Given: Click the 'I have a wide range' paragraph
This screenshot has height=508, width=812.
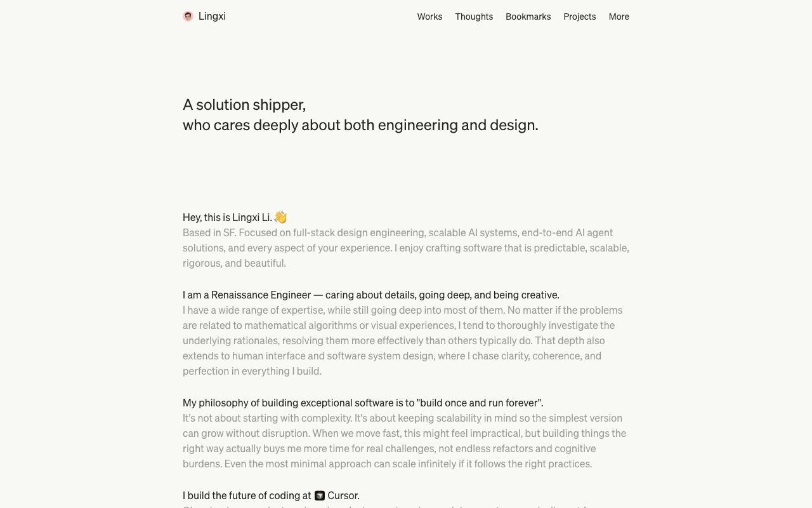Looking at the screenshot, I should [403, 340].
